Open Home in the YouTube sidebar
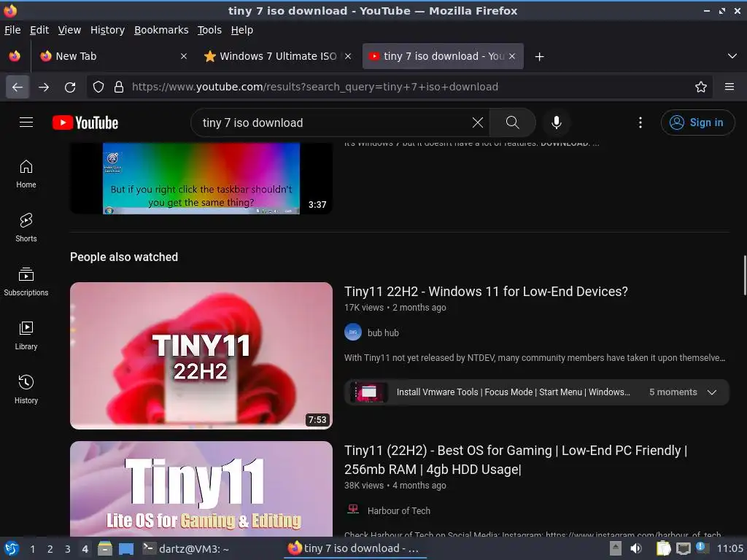The image size is (747, 560). tap(26, 174)
